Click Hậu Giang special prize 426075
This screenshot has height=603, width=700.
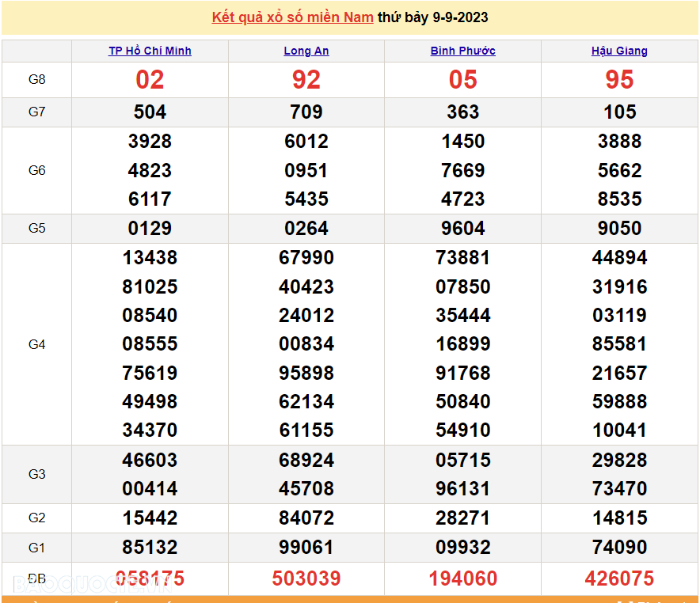(x=619, y=578)
